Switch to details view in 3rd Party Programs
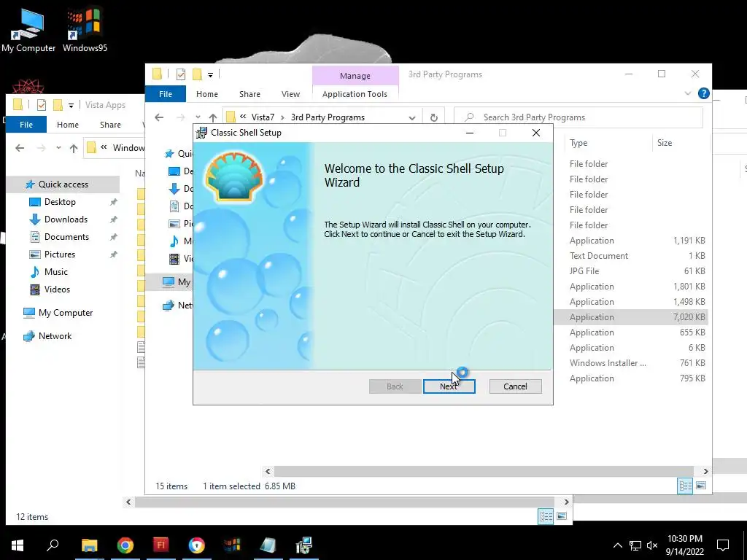 (685, 486)
